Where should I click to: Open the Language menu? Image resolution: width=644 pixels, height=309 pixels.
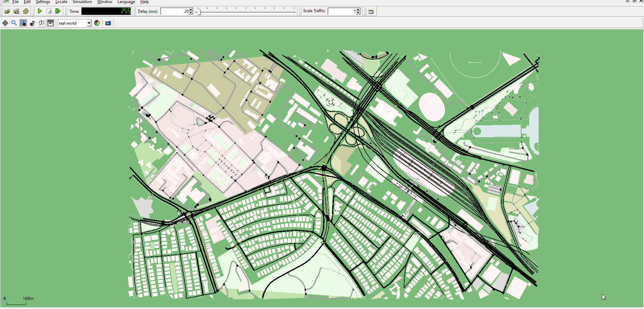(126, 2)
